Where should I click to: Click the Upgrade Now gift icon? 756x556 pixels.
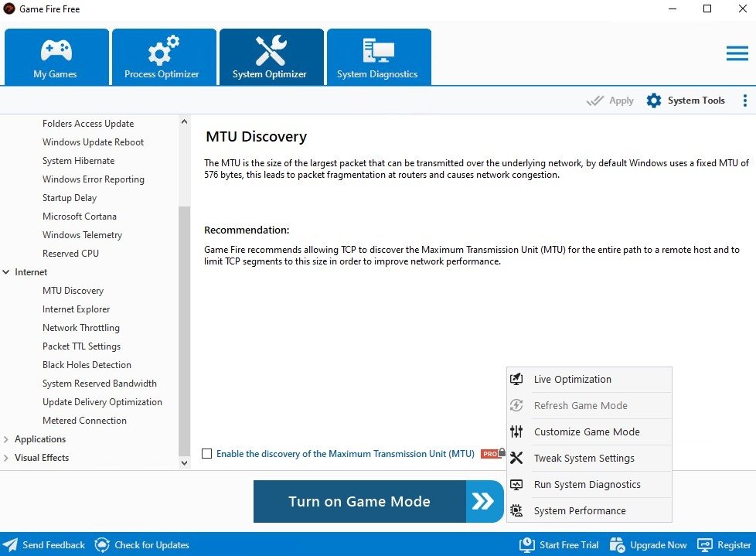(x=617, y=545)
